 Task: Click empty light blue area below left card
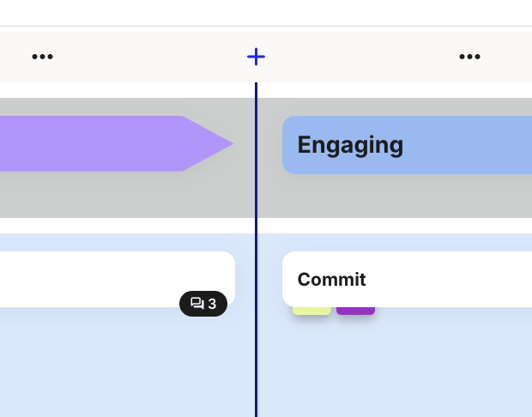112,369
